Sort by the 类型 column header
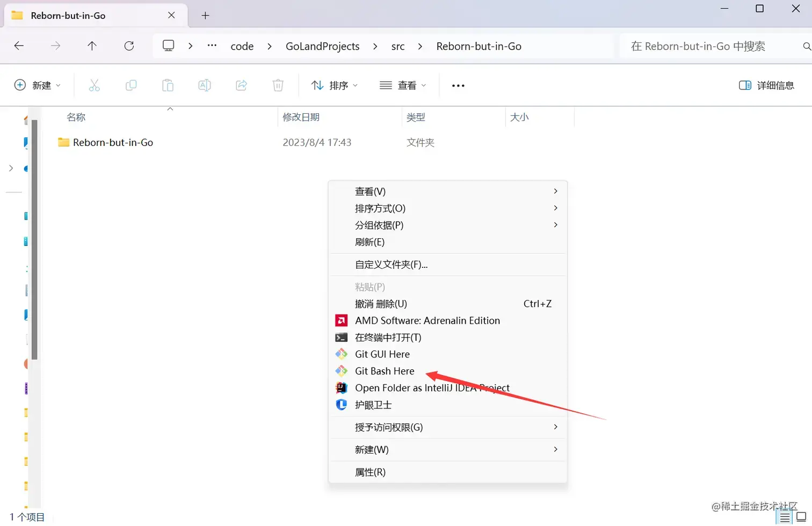The image size is (812, 526). [x=416, y=117]
